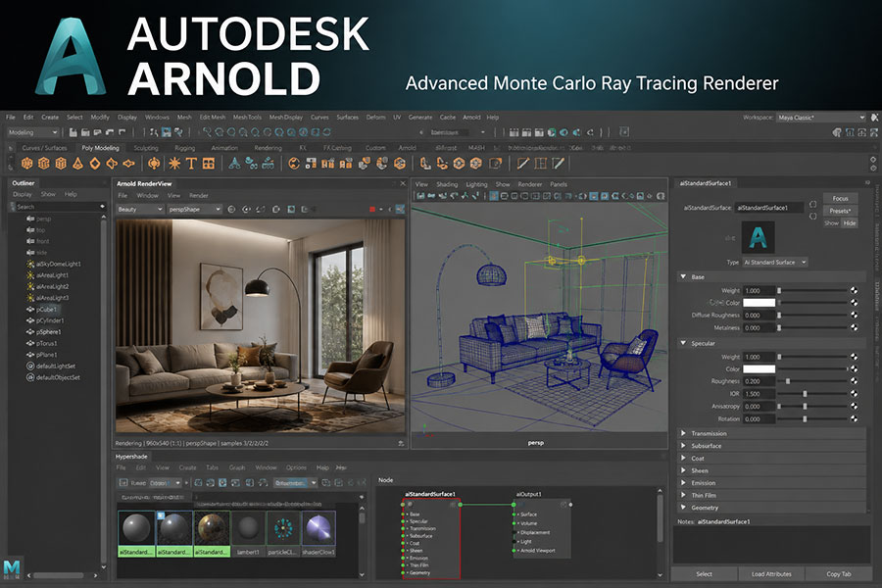Click the Hypershade first toolbar icon
This screenshot has width=882, height=588.
(x=123, y=483)
